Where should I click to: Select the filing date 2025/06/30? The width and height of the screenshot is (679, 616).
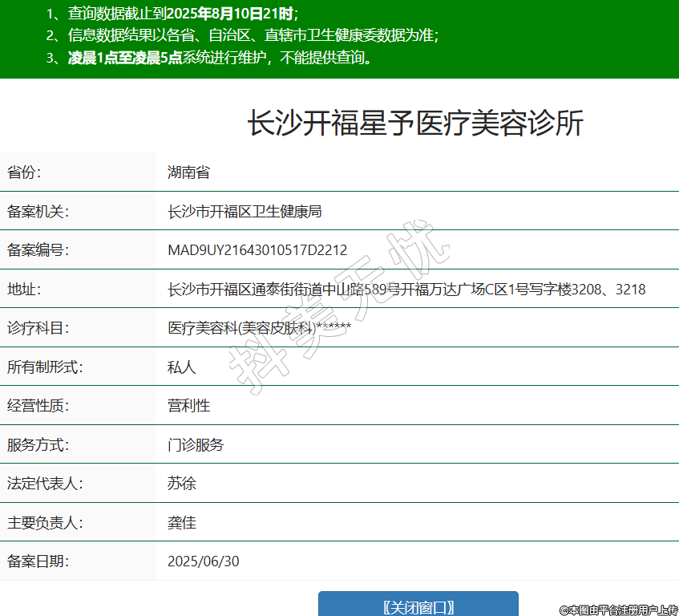pos(203,561)
